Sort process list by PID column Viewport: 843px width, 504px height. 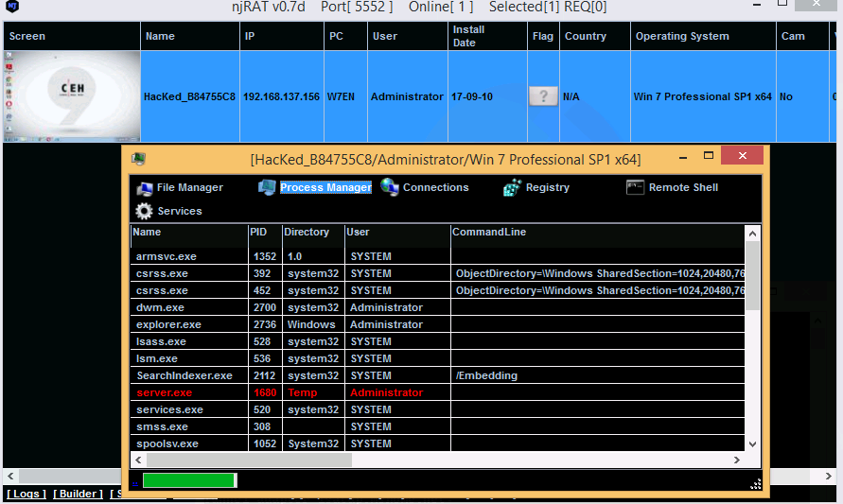265,232
